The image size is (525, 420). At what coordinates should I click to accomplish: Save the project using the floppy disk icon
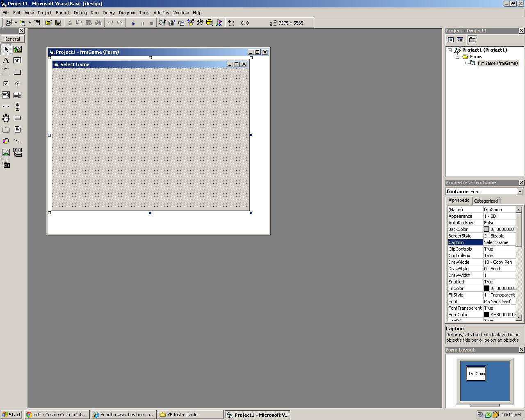coord(58,23)
